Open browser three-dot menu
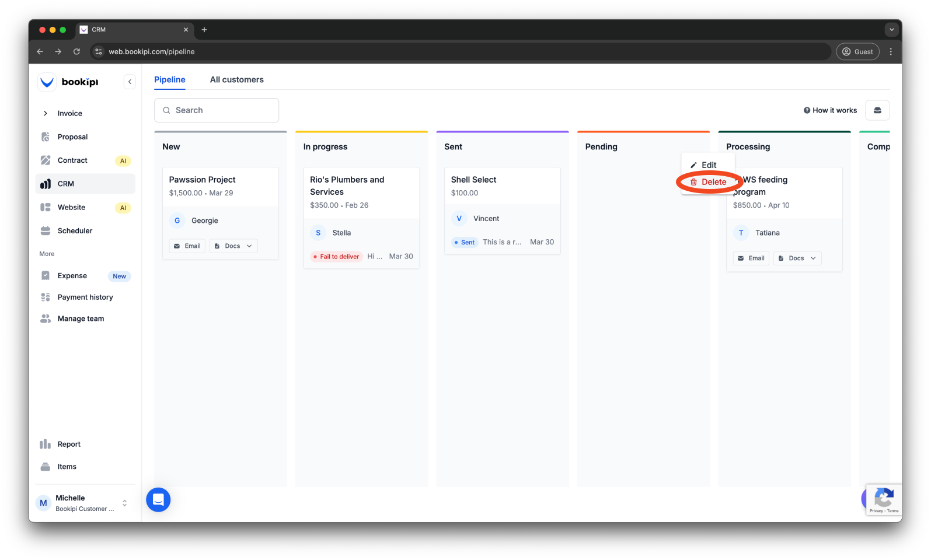Image resolution: width=931 pixels, height=560 pixels. click(x=891, y=51)
